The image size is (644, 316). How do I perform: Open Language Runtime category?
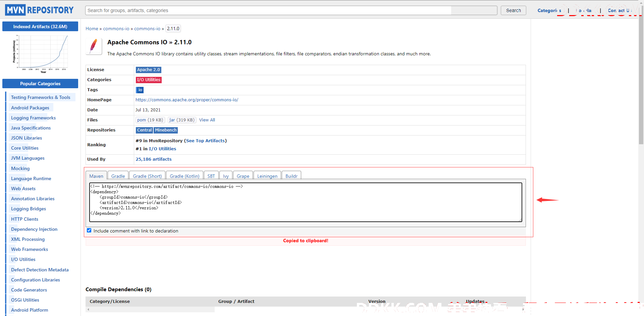click(31, 178)
